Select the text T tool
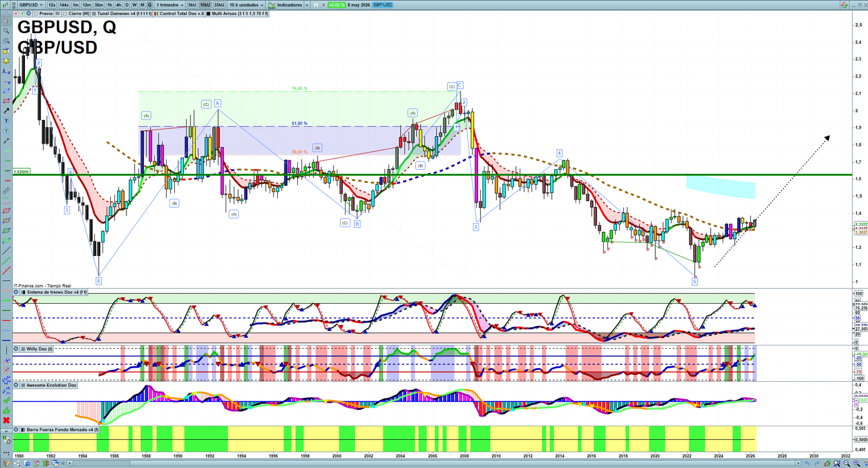The image size is (868, 468). pyautogui.click(x=6, y=120)
